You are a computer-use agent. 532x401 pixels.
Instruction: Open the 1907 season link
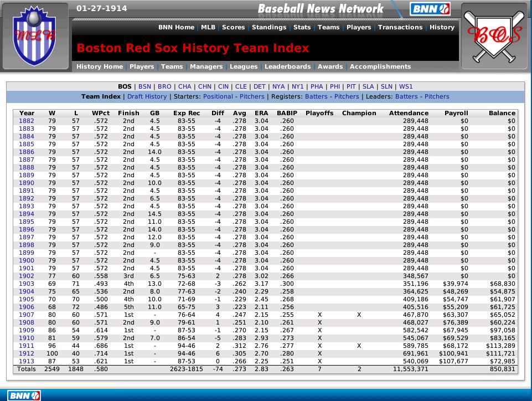pos(27,315)
